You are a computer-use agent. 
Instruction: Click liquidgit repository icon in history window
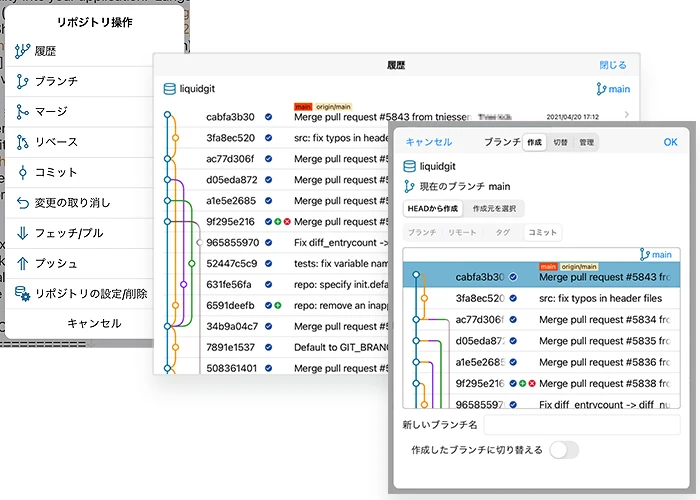[170, 89]
